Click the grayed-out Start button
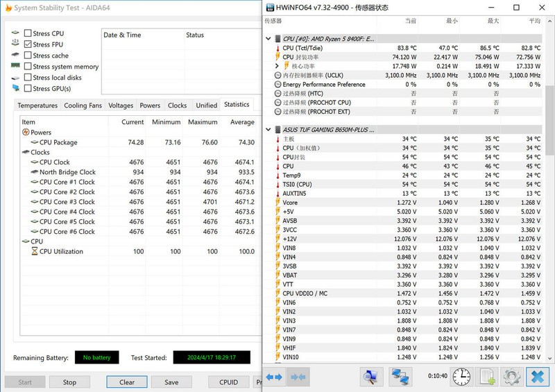The image size is (555, 392). (25, 382)
